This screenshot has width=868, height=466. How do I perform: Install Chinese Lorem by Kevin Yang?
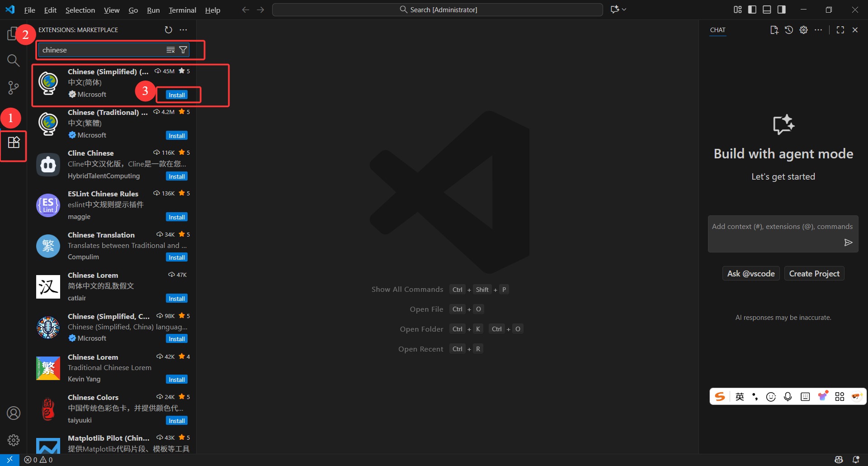(177, 380)
